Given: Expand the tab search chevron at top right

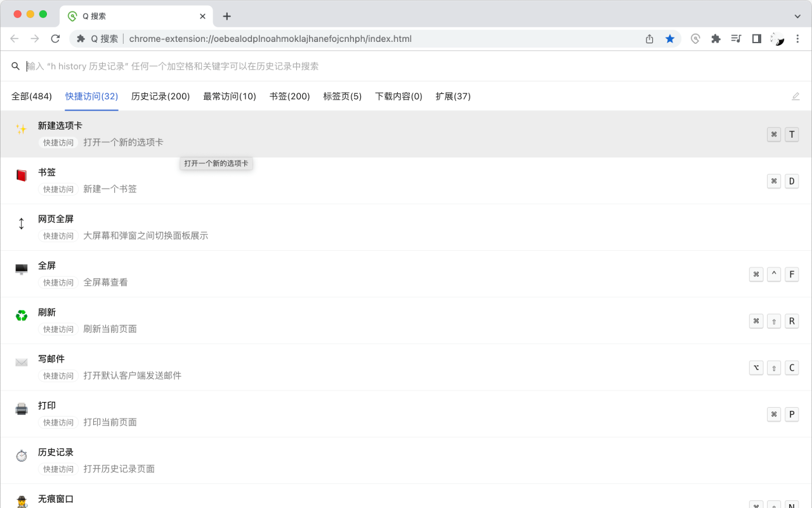Looking at the screenshot, I should pyautogui.click(x=797, y=17).
